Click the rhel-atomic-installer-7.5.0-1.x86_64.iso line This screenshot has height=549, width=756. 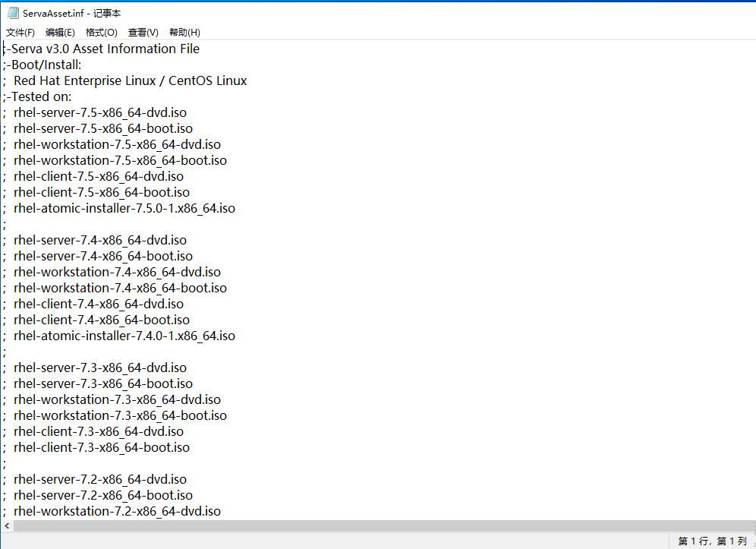pos(124,208)
